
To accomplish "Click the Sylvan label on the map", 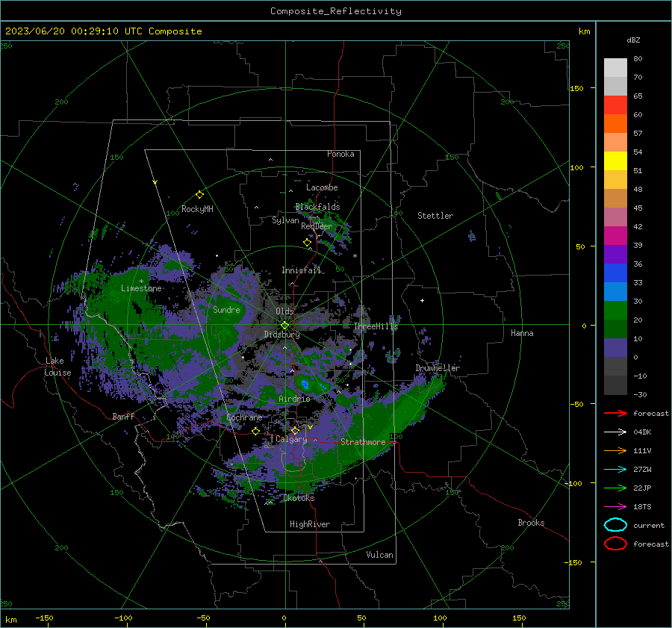I will click(x=285, y=220).
